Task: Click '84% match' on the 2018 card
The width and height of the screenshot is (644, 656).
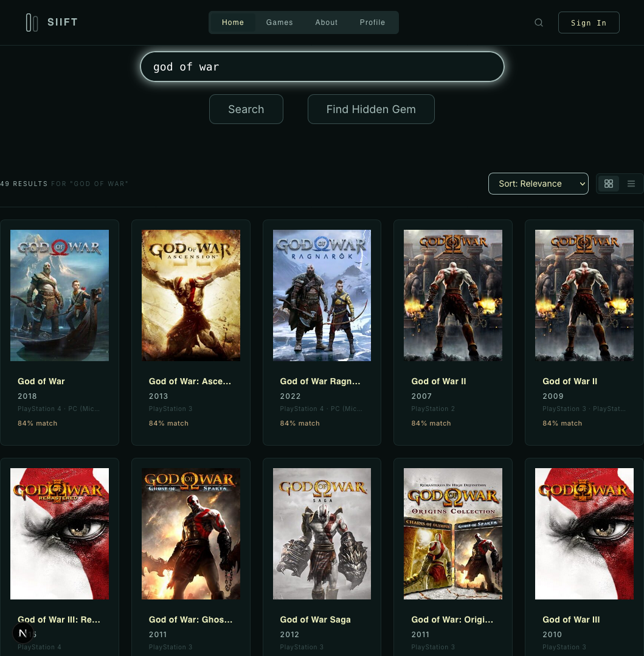Action: click(37, 423)
